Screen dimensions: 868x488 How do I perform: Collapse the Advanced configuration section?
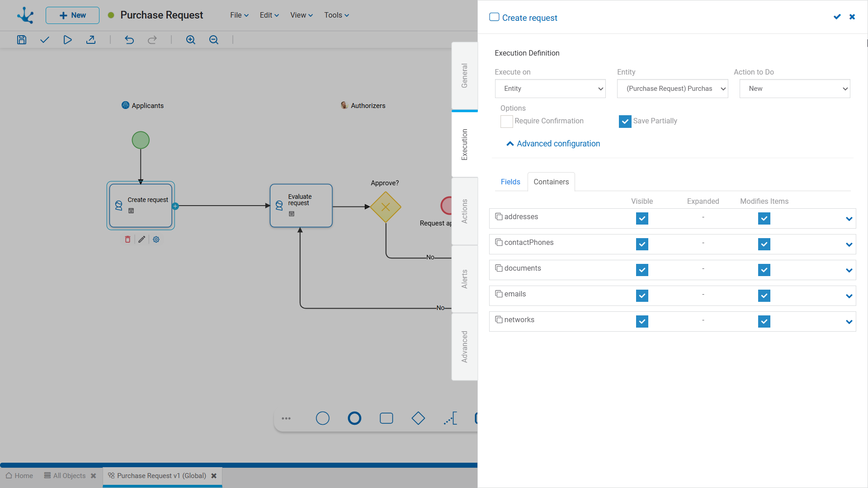coord(553,144)
